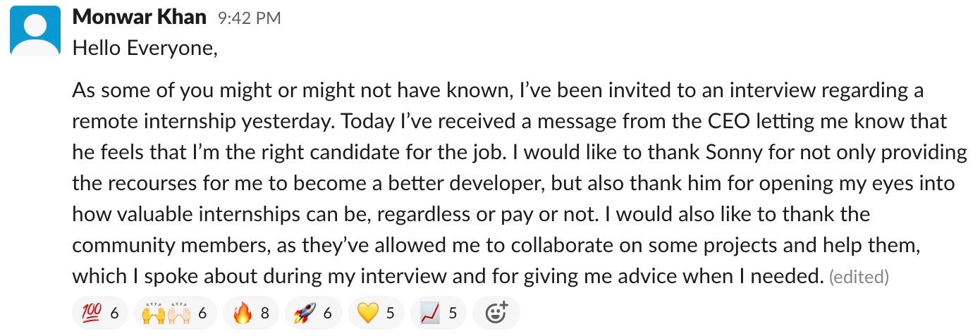Image resolution: width=980 pixels, height=336 pixels.
Task: Toggle the yellow heart reaction
Action: [375, 313]
